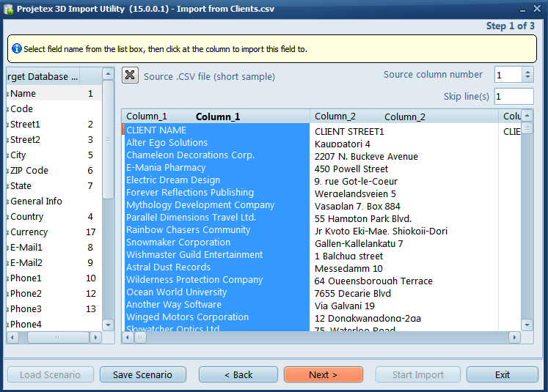The height and width of the screenshot is (392, 548).
Task: Click the Save Scenario button
Action: [x=142, y=374]
